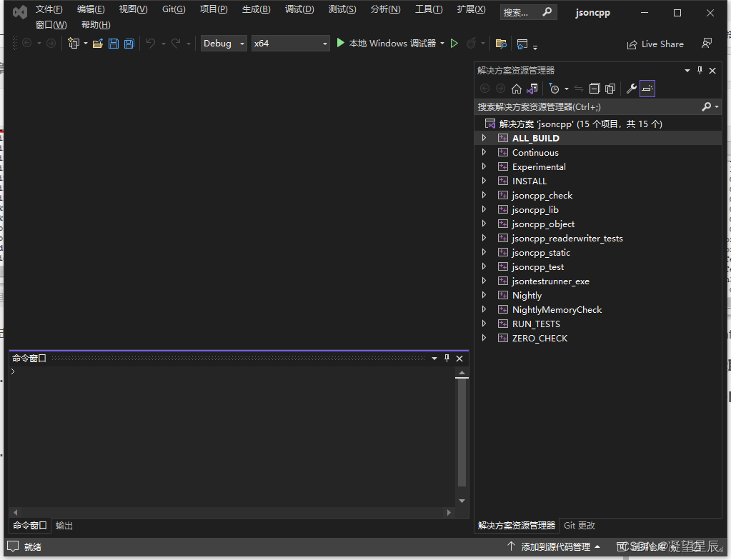This screenshot has height=560, width=731.
Task: Click the feedback person icon
Action: (x=707, y=44)
